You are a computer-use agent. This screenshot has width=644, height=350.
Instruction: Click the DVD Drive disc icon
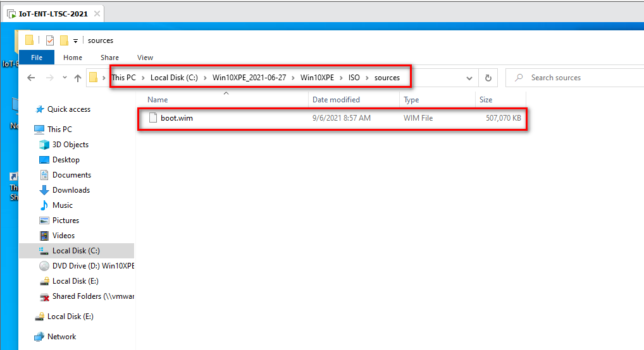(x=44, y=266)
